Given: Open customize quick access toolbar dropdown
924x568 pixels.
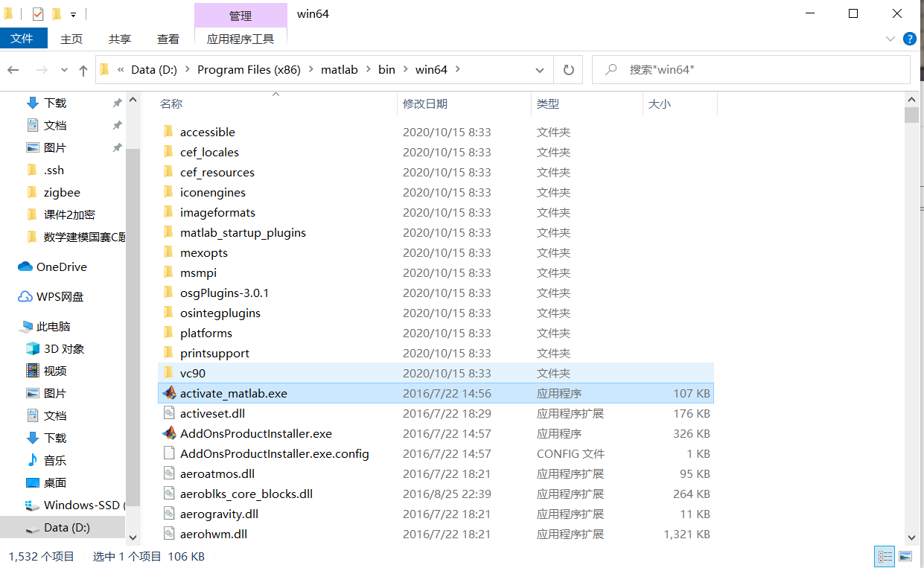Looking at the screenshot, I should (x=73, y=14).
